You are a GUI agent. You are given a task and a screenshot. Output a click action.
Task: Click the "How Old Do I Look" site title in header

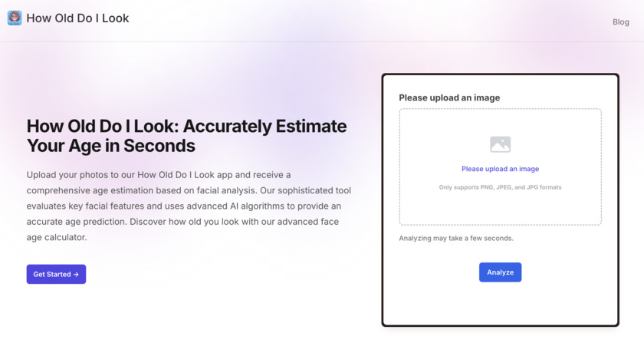[77, 18]
